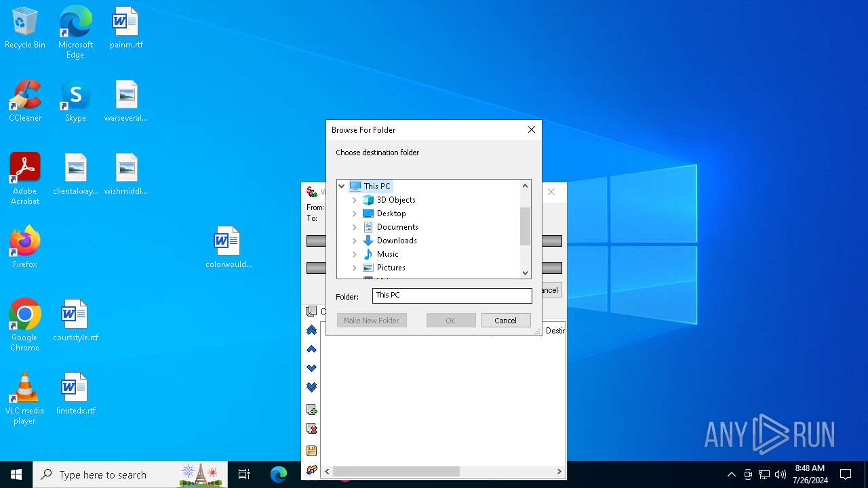Click the load copy list icon below the floppy
The width and height of the screenshot is (868, 488).
tap(311, 469)
